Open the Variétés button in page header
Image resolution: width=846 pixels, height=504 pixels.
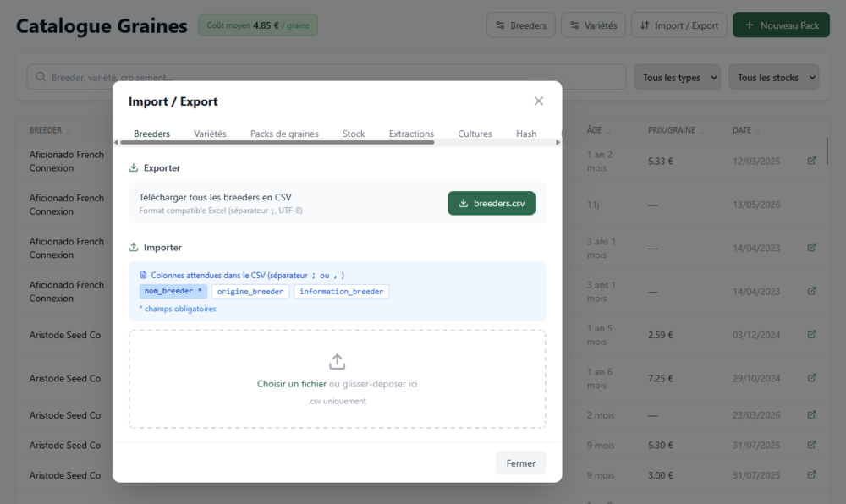593,25
